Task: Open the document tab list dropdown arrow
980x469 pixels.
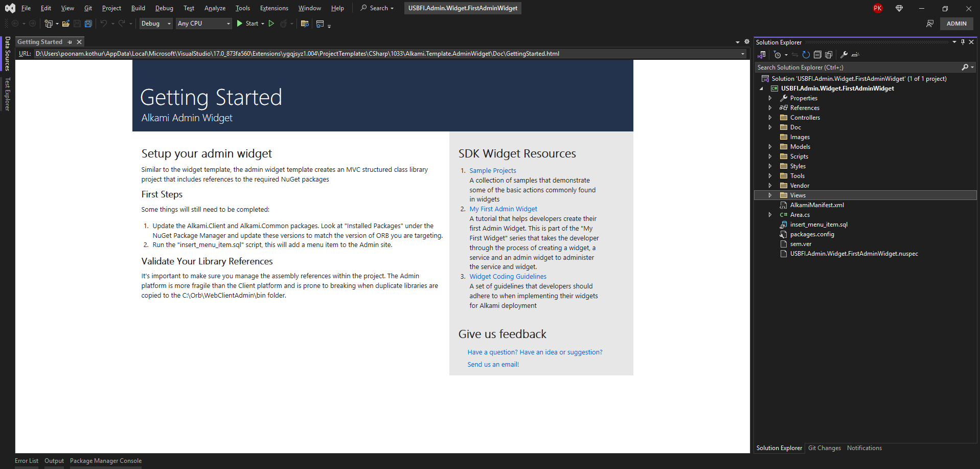Action: point(738,42)
